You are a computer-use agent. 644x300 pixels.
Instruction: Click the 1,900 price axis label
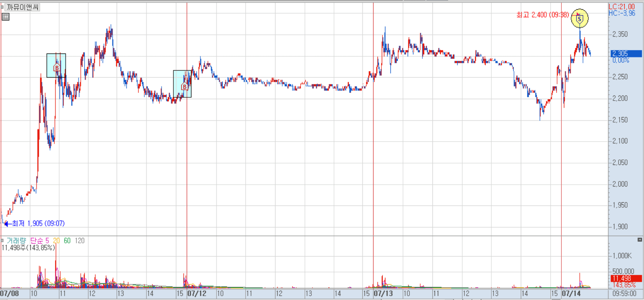(620, 227)
